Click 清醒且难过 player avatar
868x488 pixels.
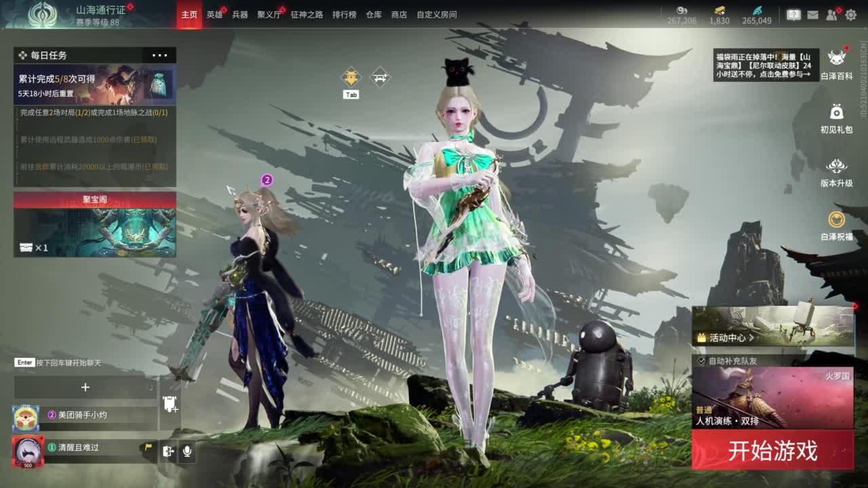pos(28,451)
